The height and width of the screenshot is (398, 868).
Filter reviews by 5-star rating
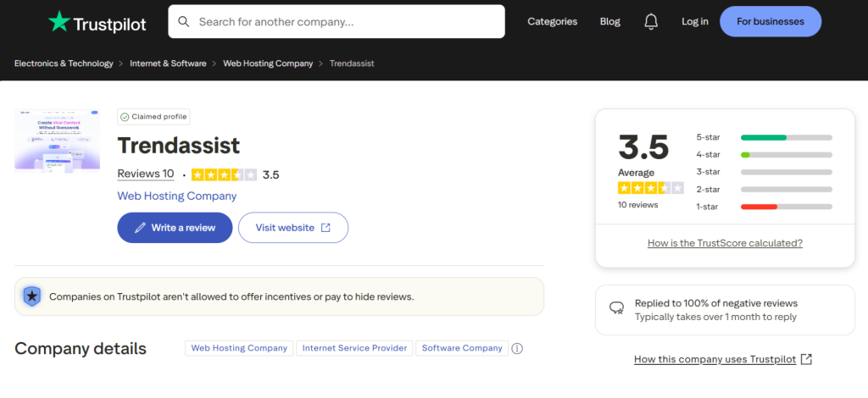[x=764, y=137]
